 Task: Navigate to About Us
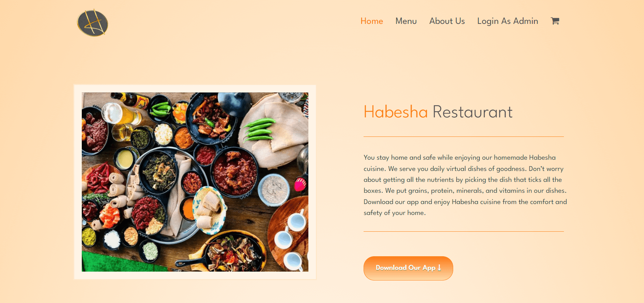447,21
